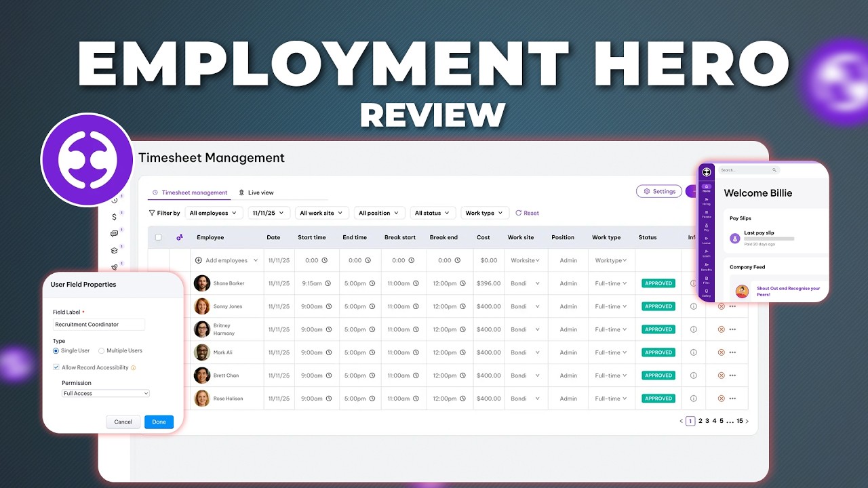Click Shane Barker's avatar photo
Screen dimensions: 868x488
pos(202,283)
